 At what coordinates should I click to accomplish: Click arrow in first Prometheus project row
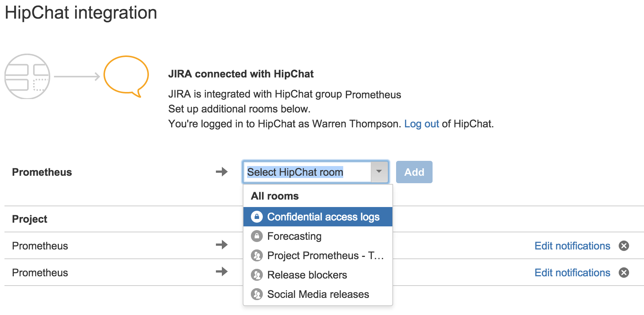click(222, 245)
